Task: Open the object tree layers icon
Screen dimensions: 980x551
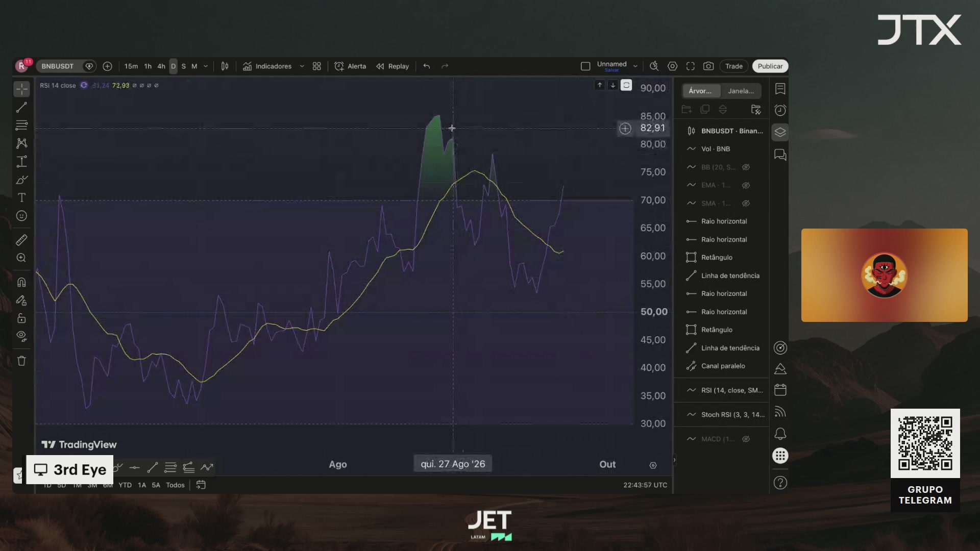Action: [780, 132]
